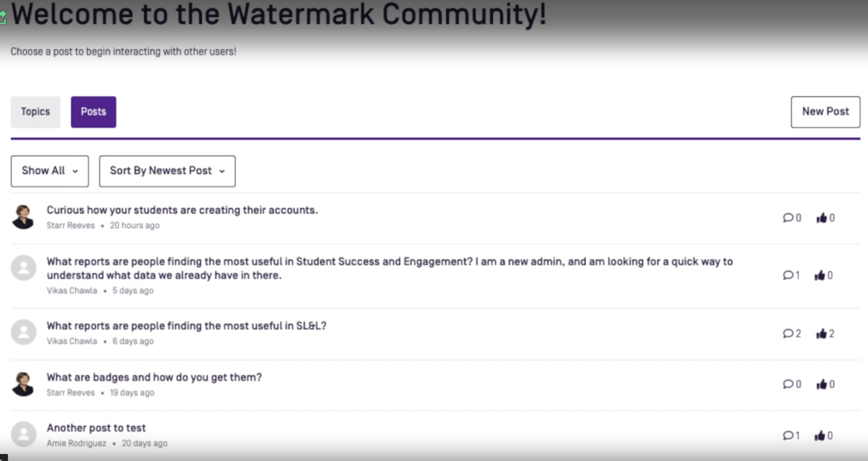Click author name Starr Reeves, 19 days ago

point(70,392)
